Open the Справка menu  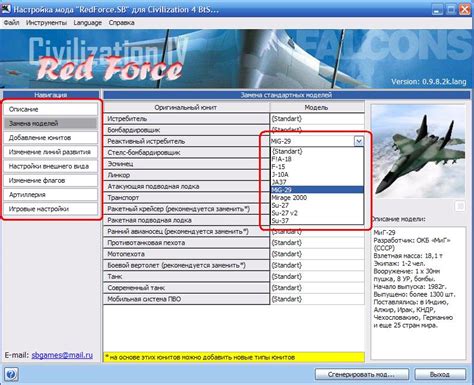click(x=122, y=23)
